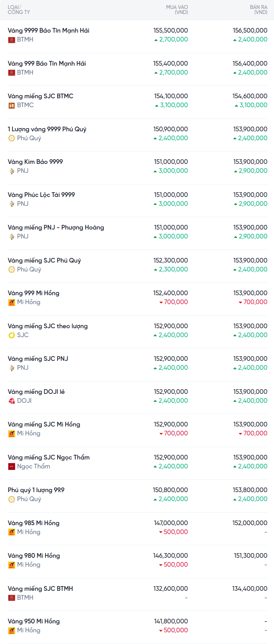Click the Ngọc Thẩm logo icon

[x=12, y=466]
